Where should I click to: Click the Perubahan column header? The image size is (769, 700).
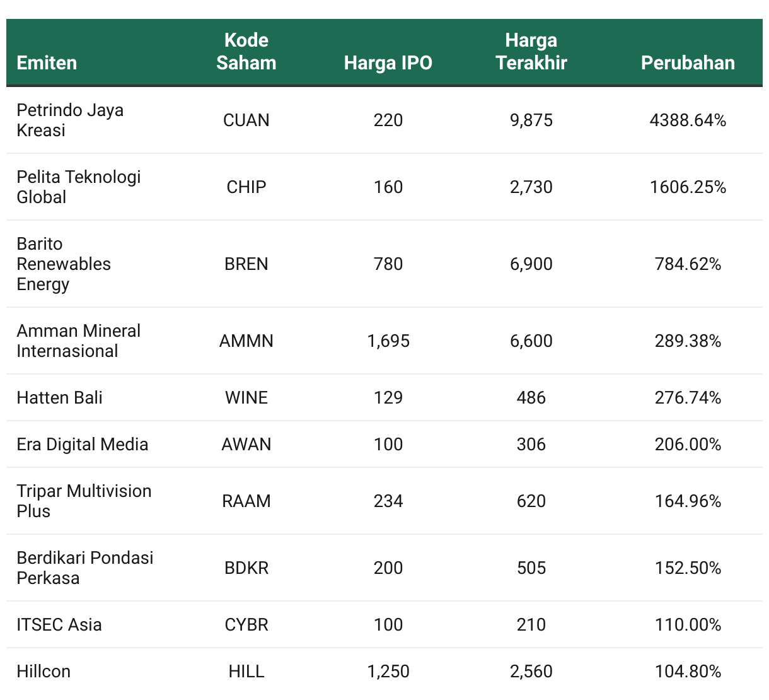[688, 62]
